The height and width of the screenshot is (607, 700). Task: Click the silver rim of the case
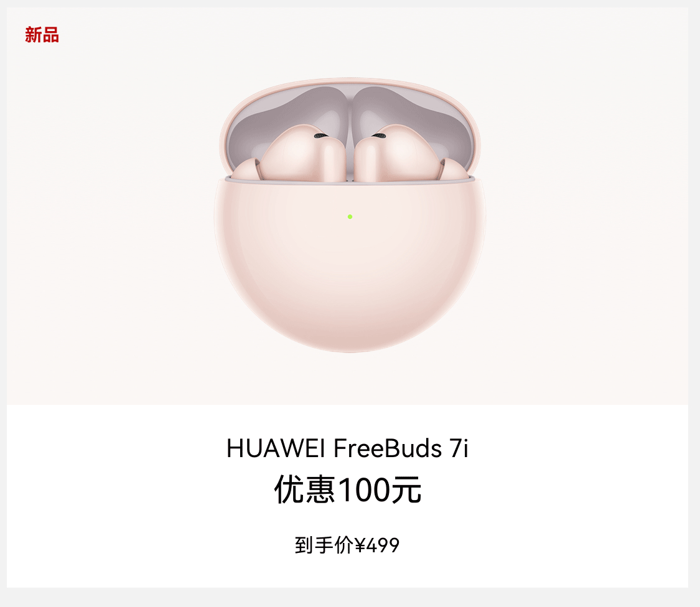click(350, 179)
